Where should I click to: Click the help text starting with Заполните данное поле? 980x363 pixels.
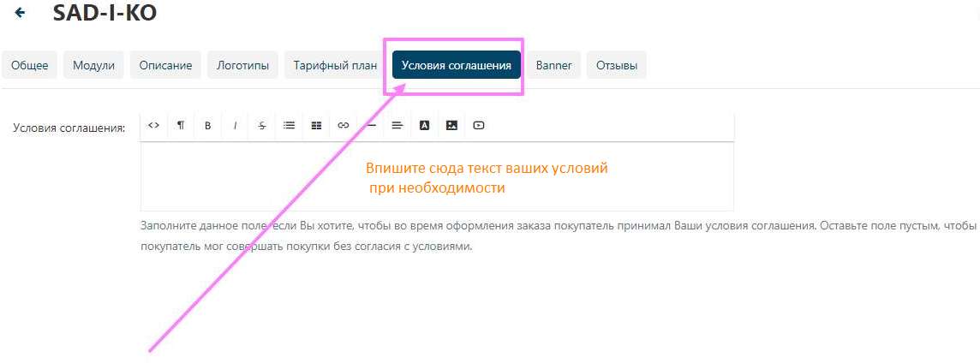559,235
